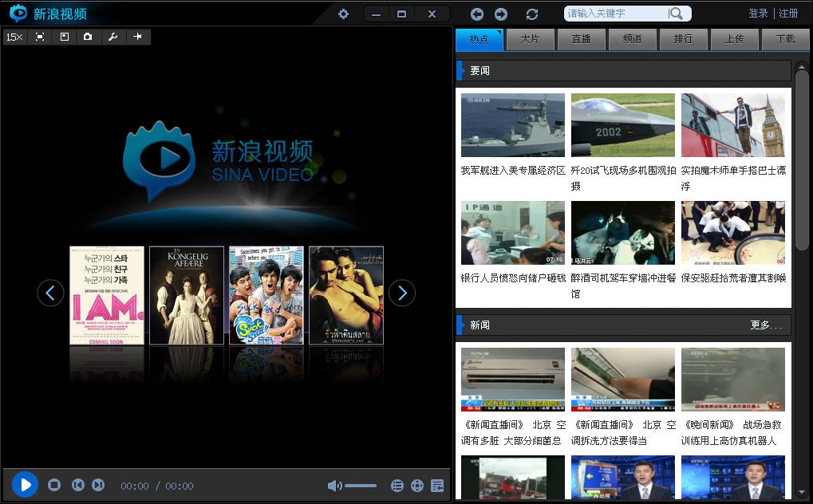Click the search magnifier icon
The image size is (813, 504).
pos(677,14)
